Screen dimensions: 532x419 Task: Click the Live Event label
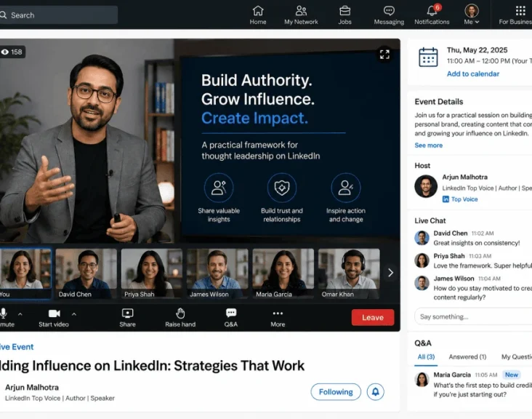pos(17,347)
